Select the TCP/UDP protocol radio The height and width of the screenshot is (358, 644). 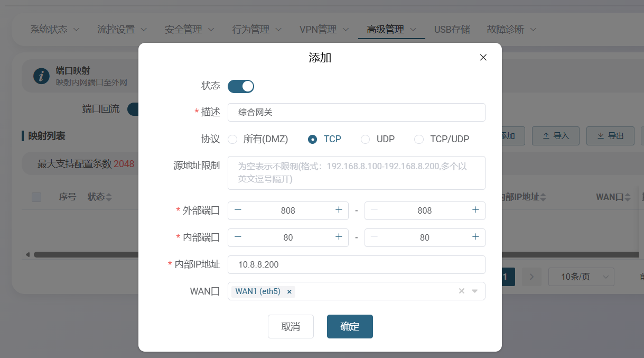click(x=419, y=139)
